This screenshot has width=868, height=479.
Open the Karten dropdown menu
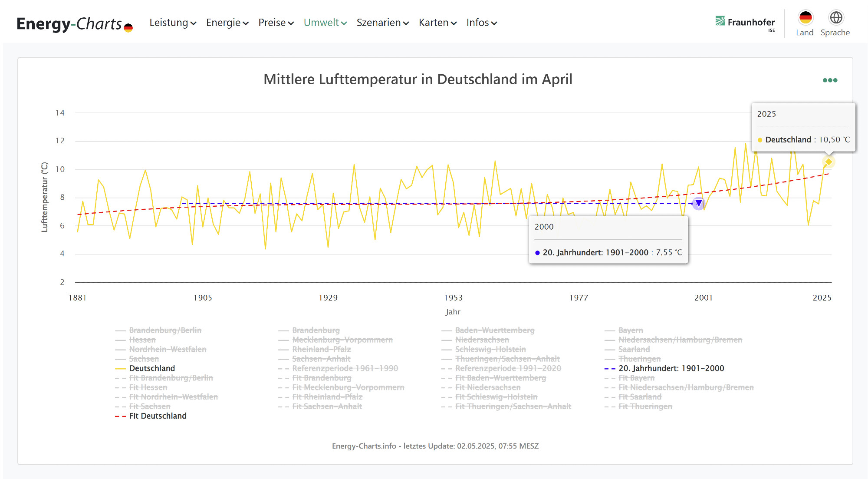[x=437, y=23]
